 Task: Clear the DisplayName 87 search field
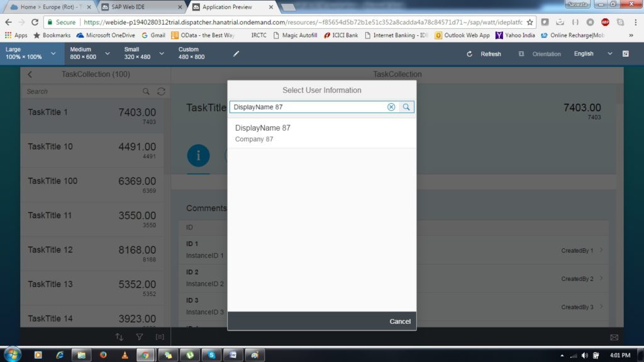tap(391, 107)
